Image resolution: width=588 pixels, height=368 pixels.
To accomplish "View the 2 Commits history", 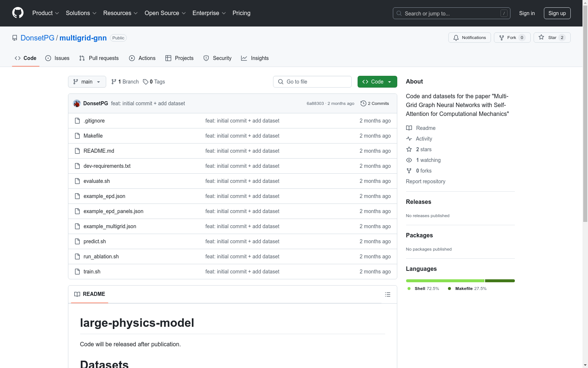I will [375, 103].
